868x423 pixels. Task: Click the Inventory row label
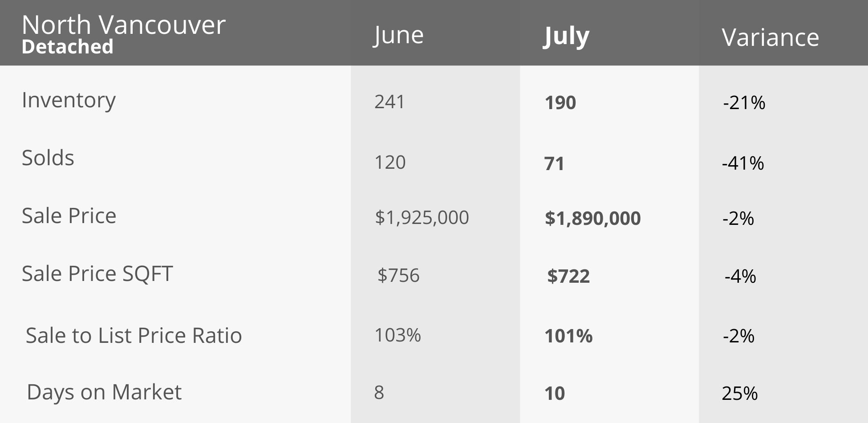pyautogui.click(x=69, y=100)
